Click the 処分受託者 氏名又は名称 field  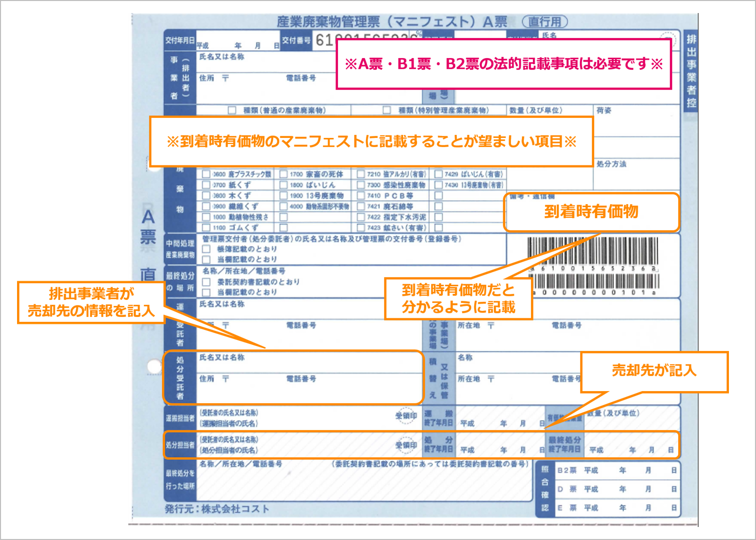coord(310,362)
